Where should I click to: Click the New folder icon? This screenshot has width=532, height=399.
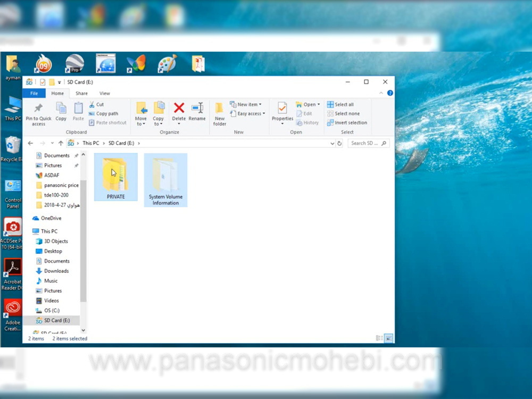[x=220, y=113]
